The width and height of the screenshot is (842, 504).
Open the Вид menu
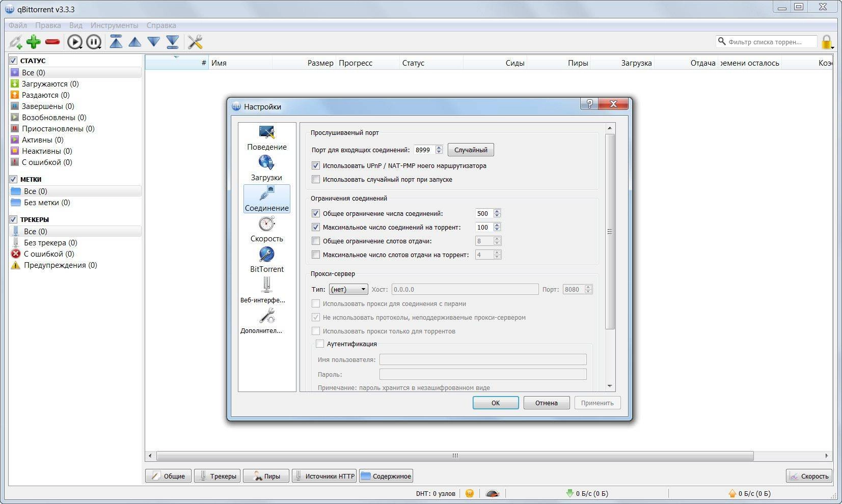point(75,25)
